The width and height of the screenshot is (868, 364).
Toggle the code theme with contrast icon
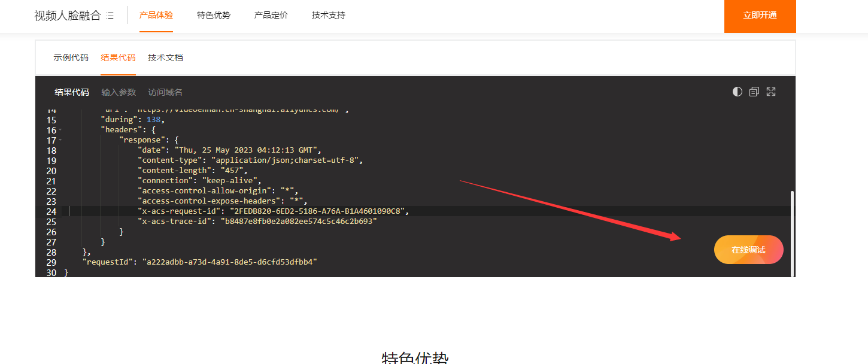[x=736, y=92]
